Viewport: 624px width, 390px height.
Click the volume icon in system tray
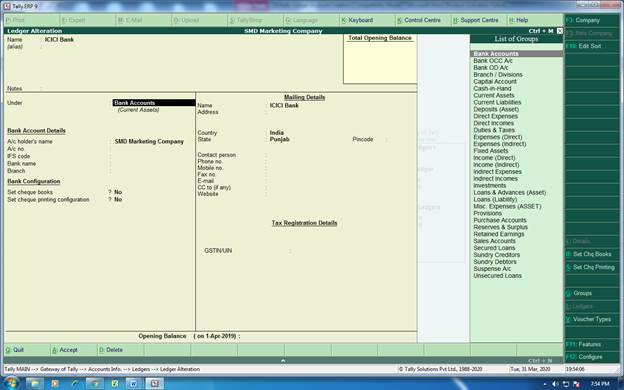pos(556,384)
